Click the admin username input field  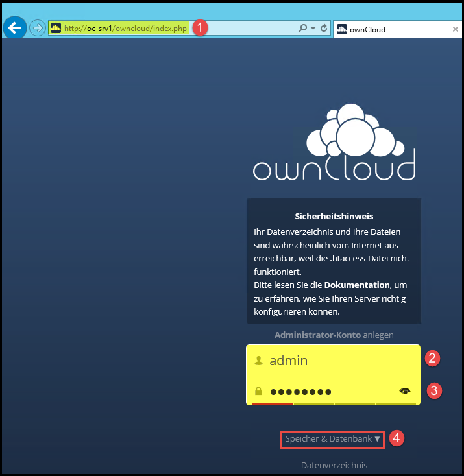point(337,361)
